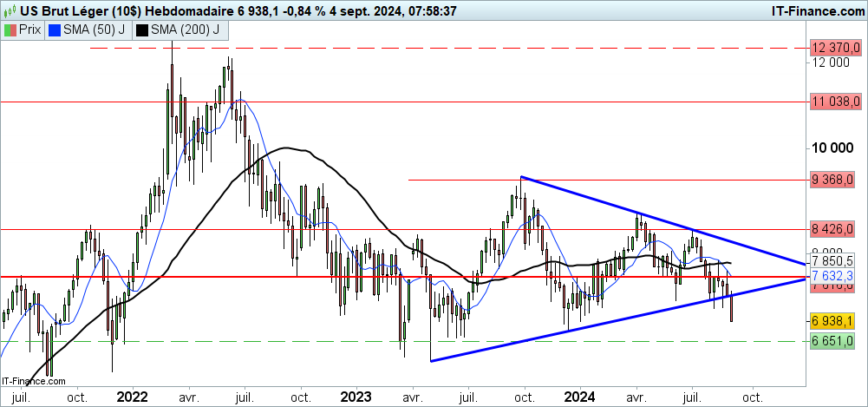Click the latest red weekly candlestick

coord(732,308)
